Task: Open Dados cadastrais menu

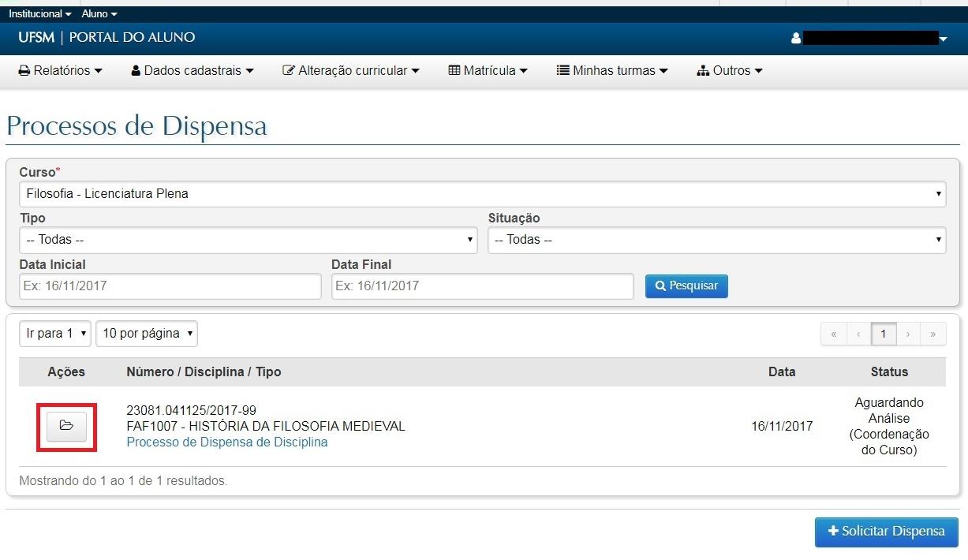Action: pos(192,70)
